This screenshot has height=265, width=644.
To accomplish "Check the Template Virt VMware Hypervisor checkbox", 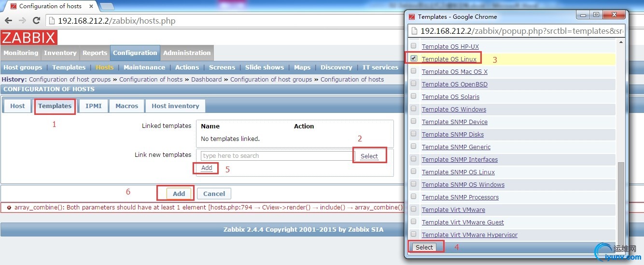I will (413, 234).
